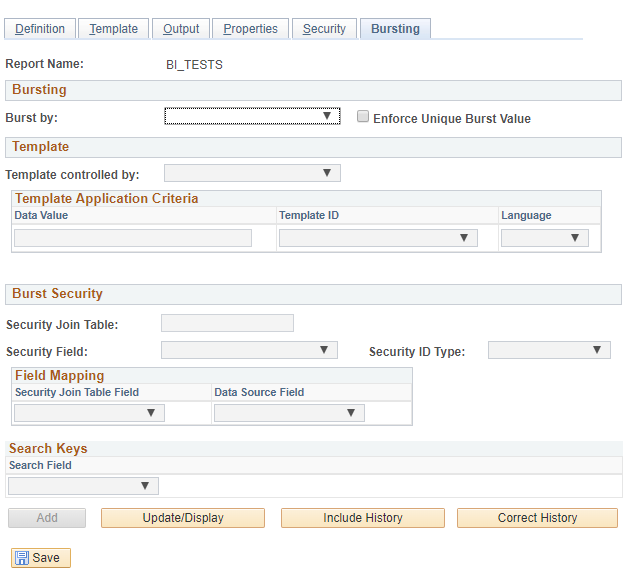Expand the Security Field dropdown
This screenshot has height=587, width=639.
249,350
